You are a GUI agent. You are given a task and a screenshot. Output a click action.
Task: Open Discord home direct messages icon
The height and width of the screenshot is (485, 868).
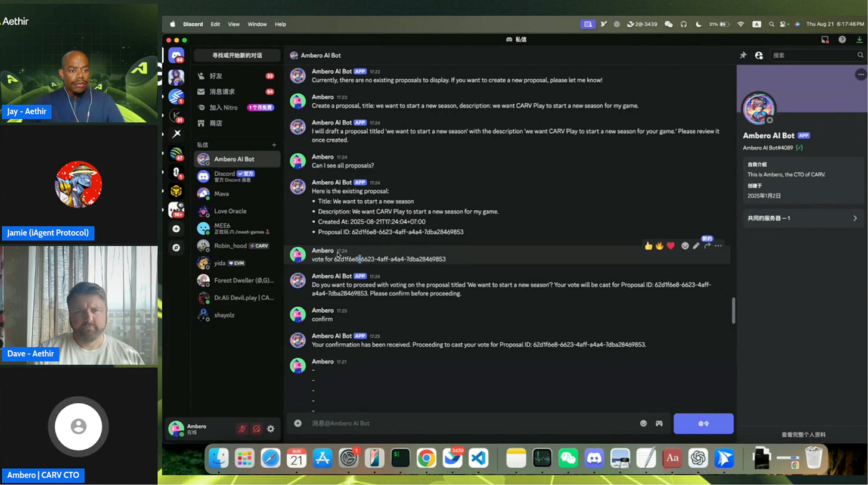click(176, 56)
